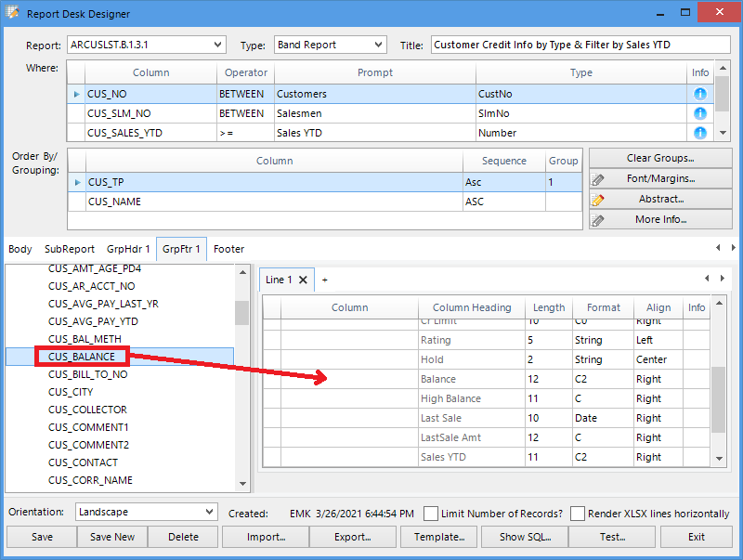Switch to the GrpHdr 1 tab
Viewport: 743px width, 560px height.
128,249
